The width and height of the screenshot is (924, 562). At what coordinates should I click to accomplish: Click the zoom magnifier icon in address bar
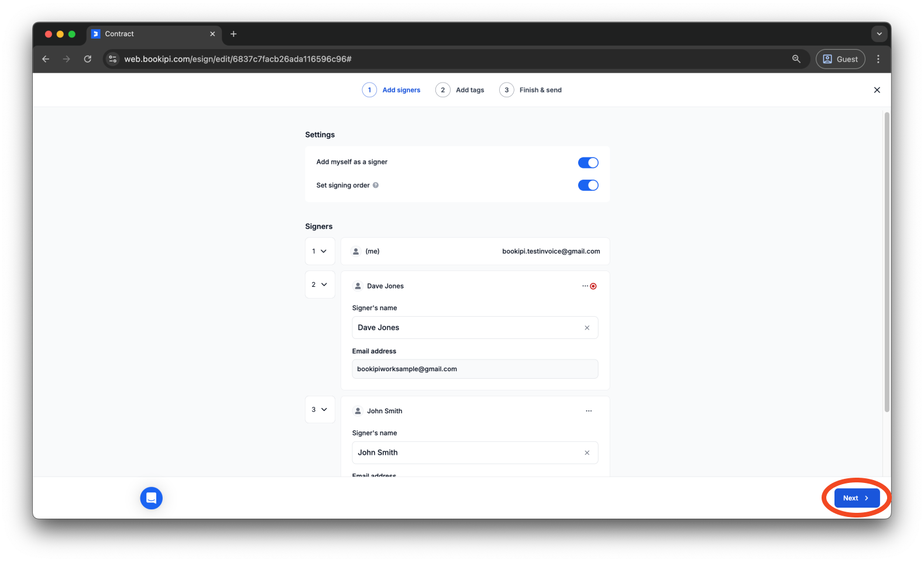point(796,59)
